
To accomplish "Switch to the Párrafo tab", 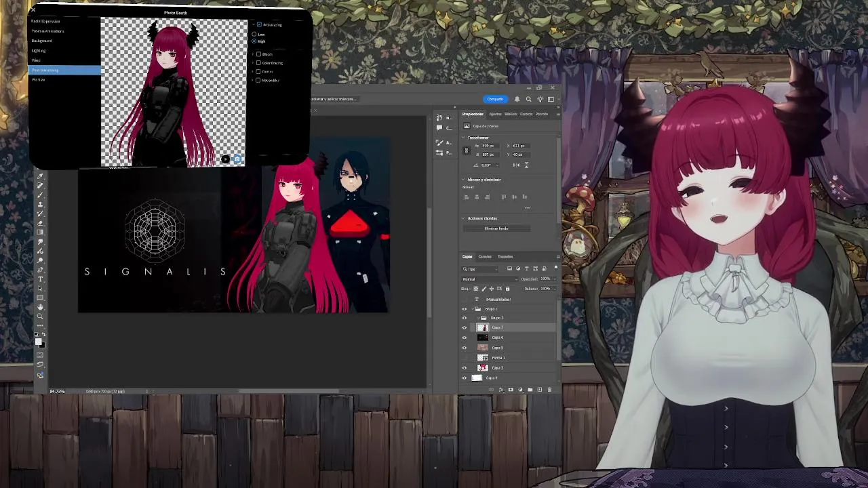I will click(541, 114).
